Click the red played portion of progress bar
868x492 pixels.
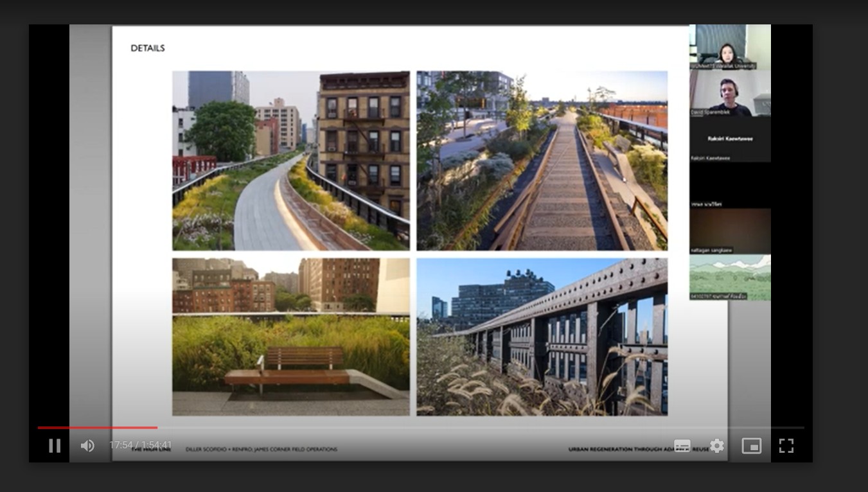(96, 427)
